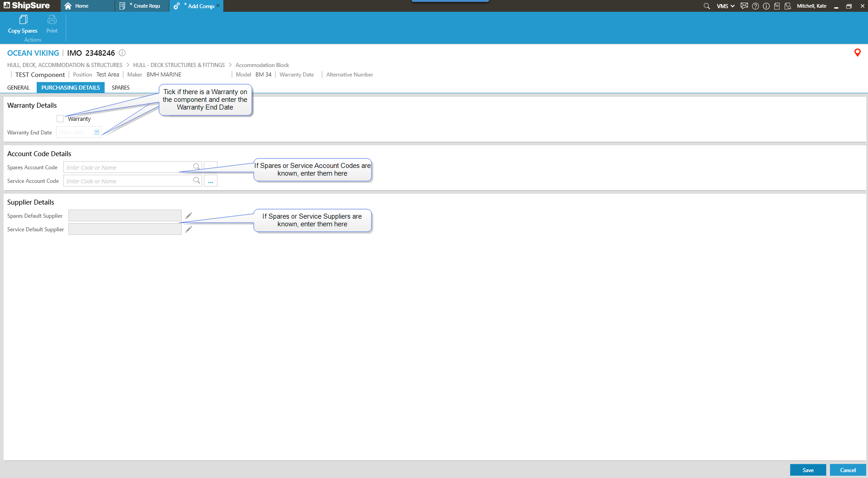Open Service Account Code ellipsis browse button
The height and width of the screenshot is (478, 868).
pyautogui.click(x=211, y=181)
